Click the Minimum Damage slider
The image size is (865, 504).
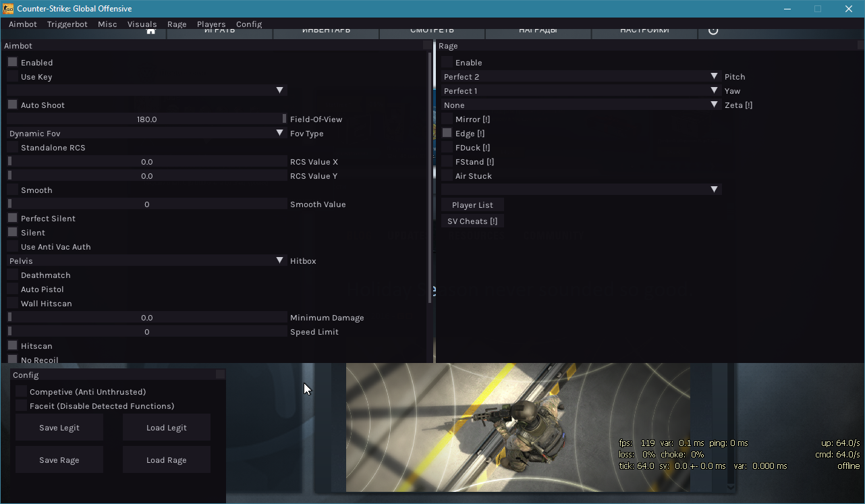[147, 317]
